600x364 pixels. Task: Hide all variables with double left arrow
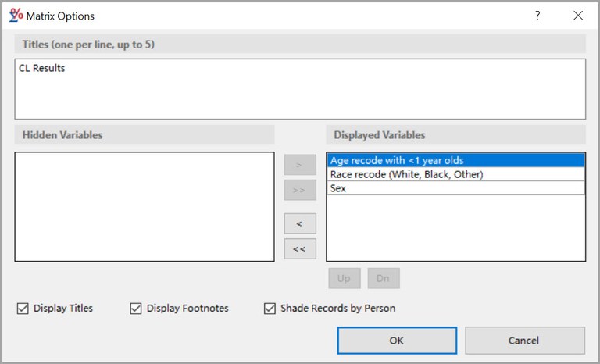coord(300,248)
